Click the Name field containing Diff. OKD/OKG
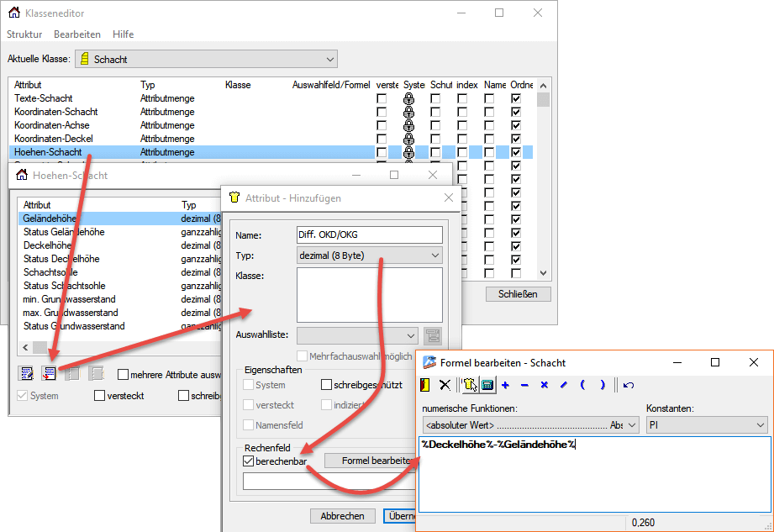 coord(369,234)
